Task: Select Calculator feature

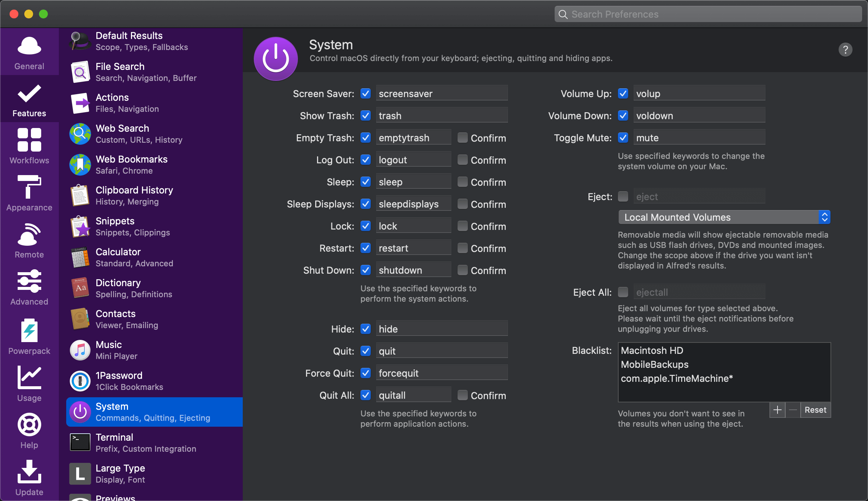Action: coord(154,257)
